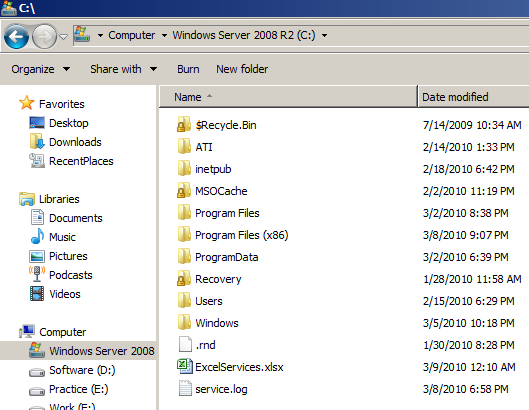Click the date 3/9/2010 12:10 AM

469,367
